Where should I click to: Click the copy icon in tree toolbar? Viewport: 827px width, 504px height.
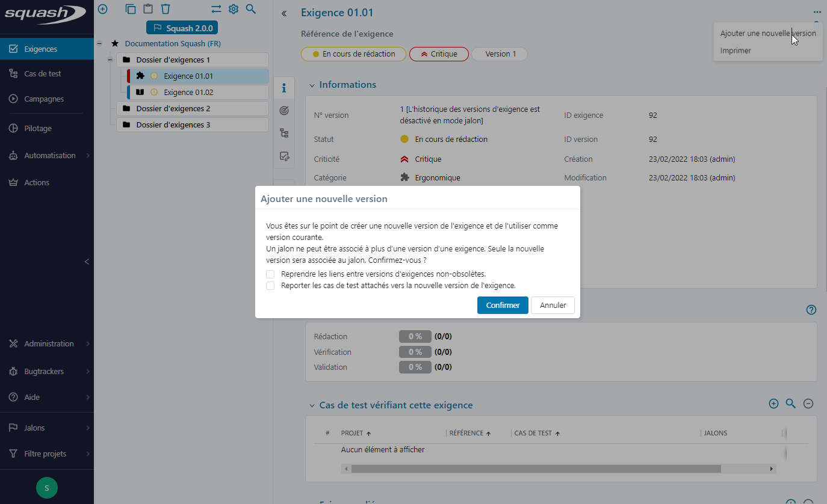[131, 9]
